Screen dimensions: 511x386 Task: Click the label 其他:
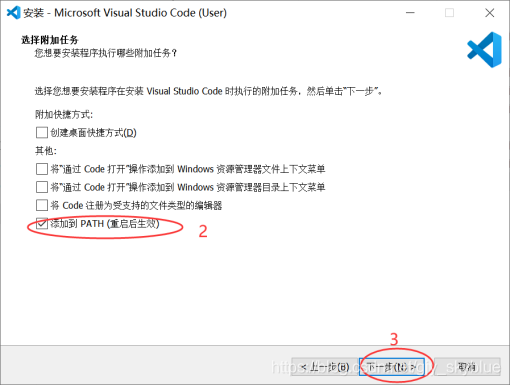pyautogui.click(x=46, y=151)
